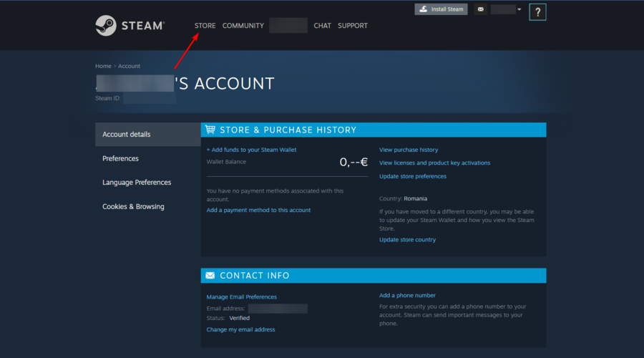The width and height of the screenshot is (644, 358).
Task: Click the blurred email address field
Action: coord(278,309)
